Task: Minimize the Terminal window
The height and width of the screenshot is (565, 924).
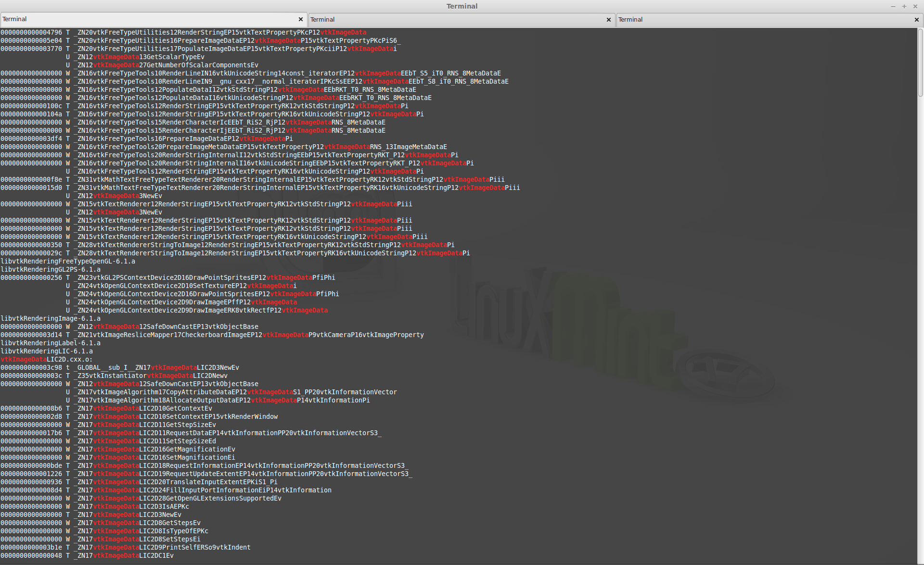Action: 893,6
